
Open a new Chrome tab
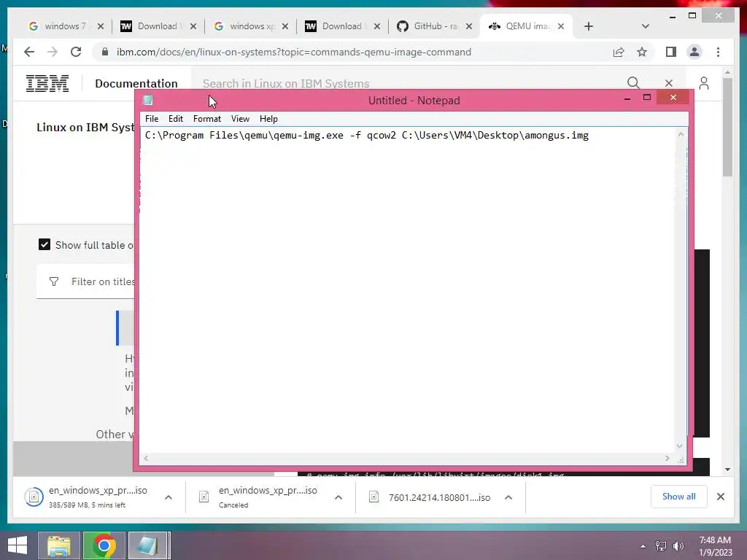click(589, 26)
